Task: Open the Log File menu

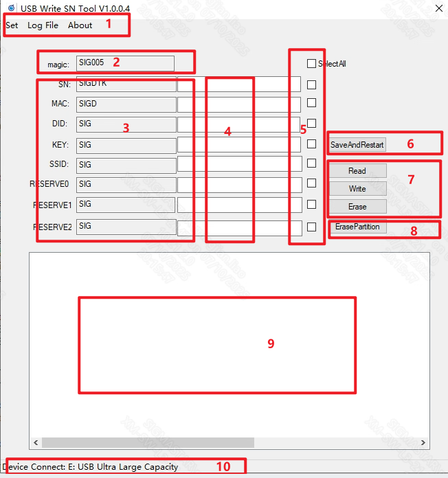Action: pyautogui.click(x=43, y=25)
